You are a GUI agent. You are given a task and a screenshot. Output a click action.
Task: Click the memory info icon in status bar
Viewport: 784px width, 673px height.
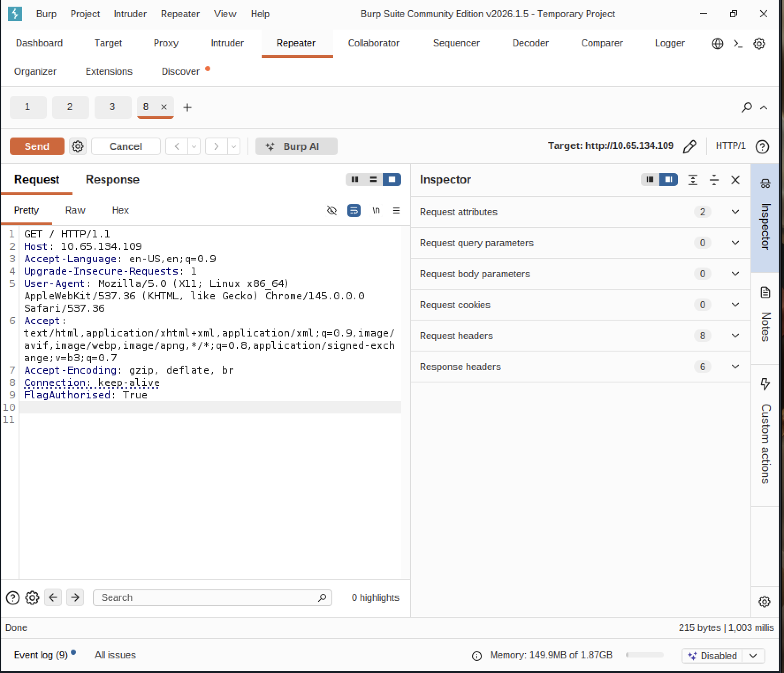coord(477,656)
